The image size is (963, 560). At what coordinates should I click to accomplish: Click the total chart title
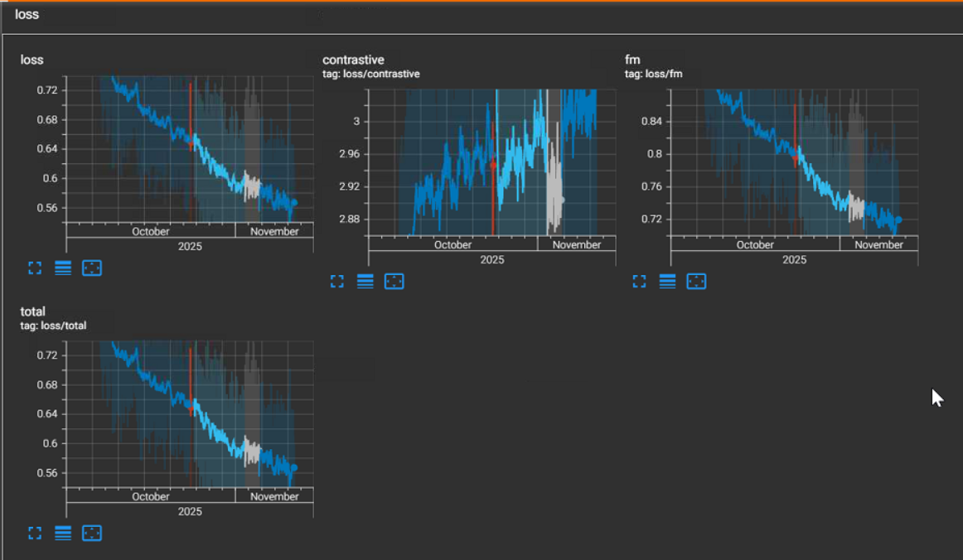(32, 312)
